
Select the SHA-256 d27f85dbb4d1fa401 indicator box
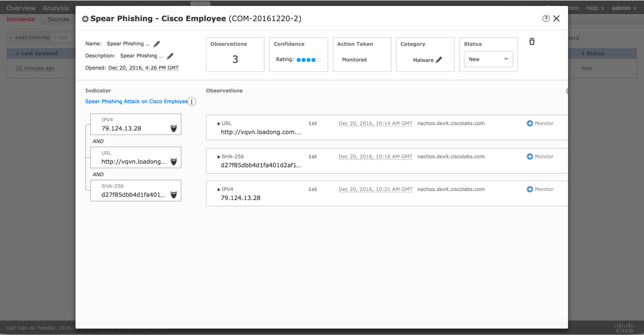pyautogui.click(x=136, y=190)
